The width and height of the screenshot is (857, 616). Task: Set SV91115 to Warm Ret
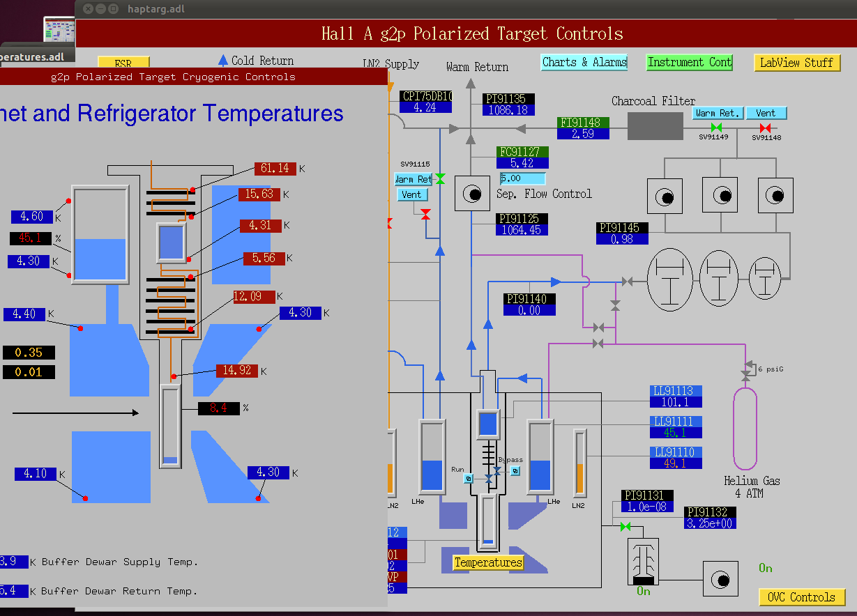coord(414,179)
